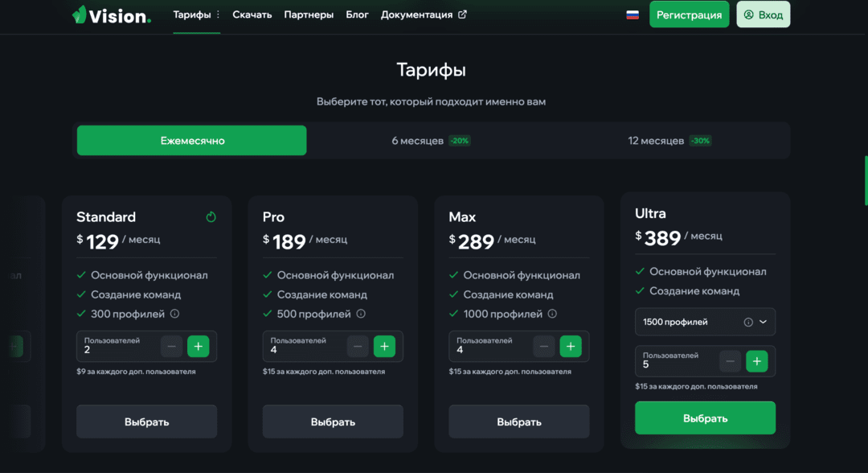The height and width of the screenshot is (473, 868).
Task: Click the page scrollbar thumb
Action: (866, 180)
